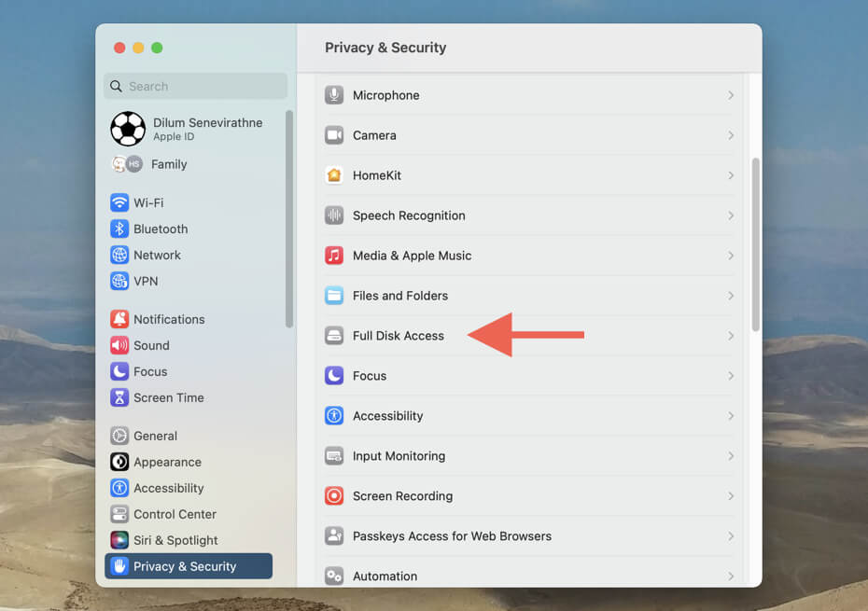
Task: Click the red close window button
Action: pyautogui.click(x=119, y=48)
